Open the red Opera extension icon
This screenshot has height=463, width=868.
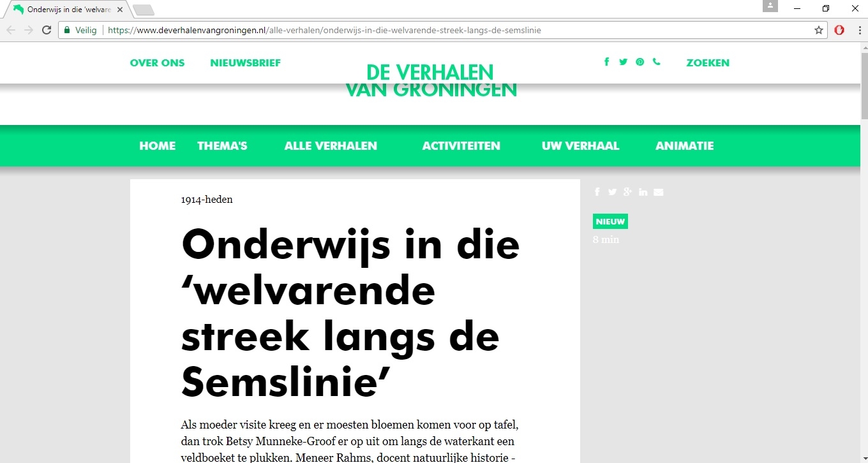coord(839,30)
